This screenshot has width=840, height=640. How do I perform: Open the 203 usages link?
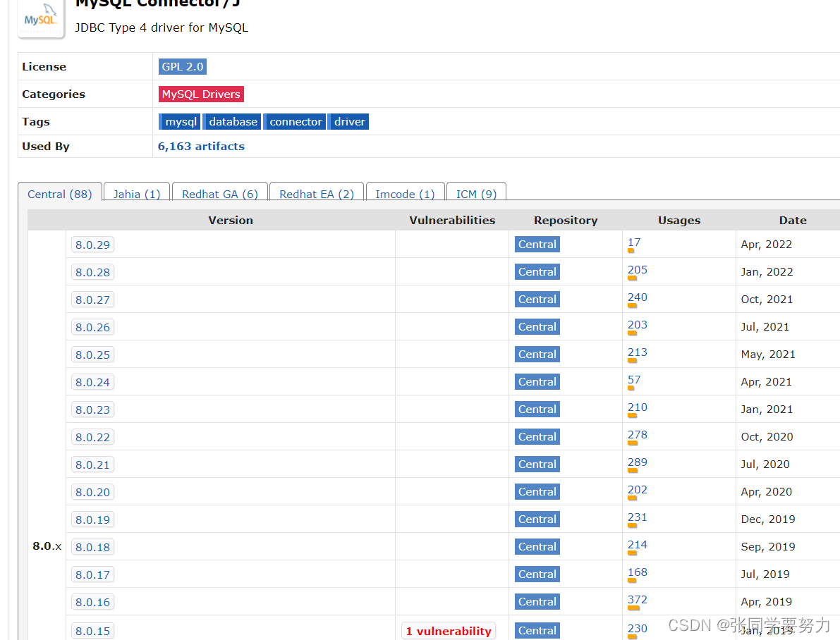pyautogui.click(x=638, y=325)
